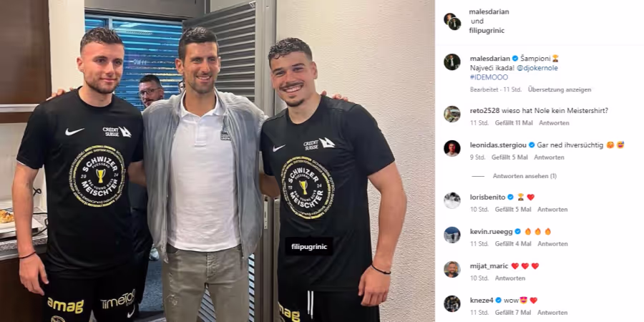The width and height of the screenshot is (644, 322).
Task: Expand 'Antworten ansehen (1)' replies
Action: click(525, 176)
